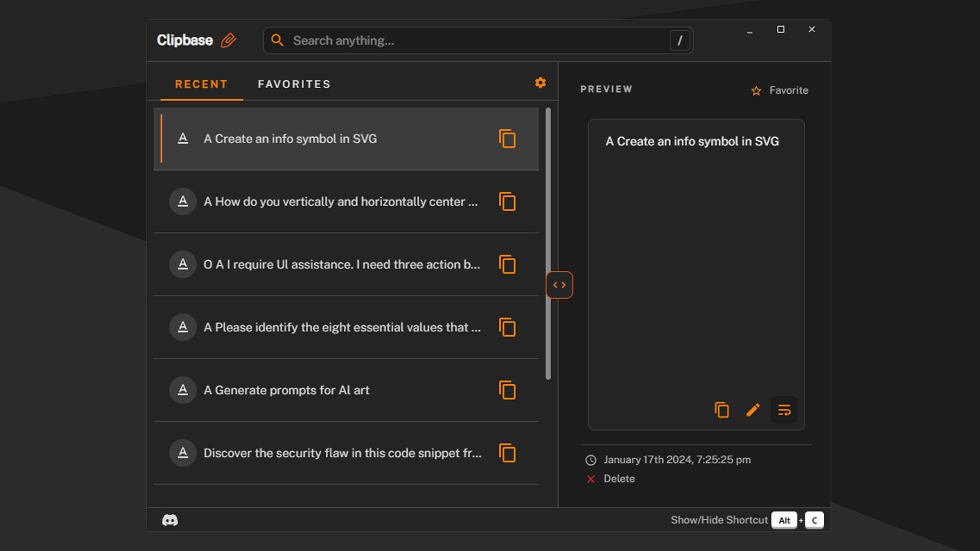The image size is (980, 551).
Task: Favorite the current clipboard entry
Action: click(x=780, y=90)
